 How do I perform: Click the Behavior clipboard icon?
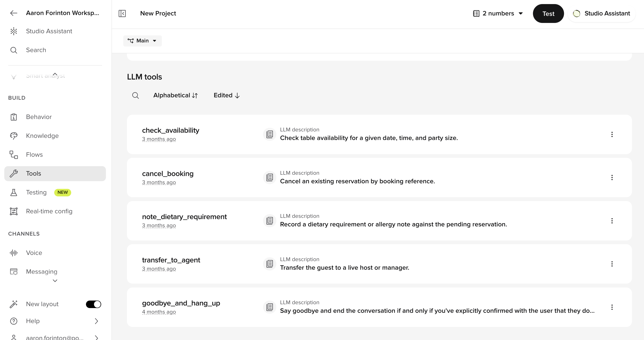[x=14, y=117]
